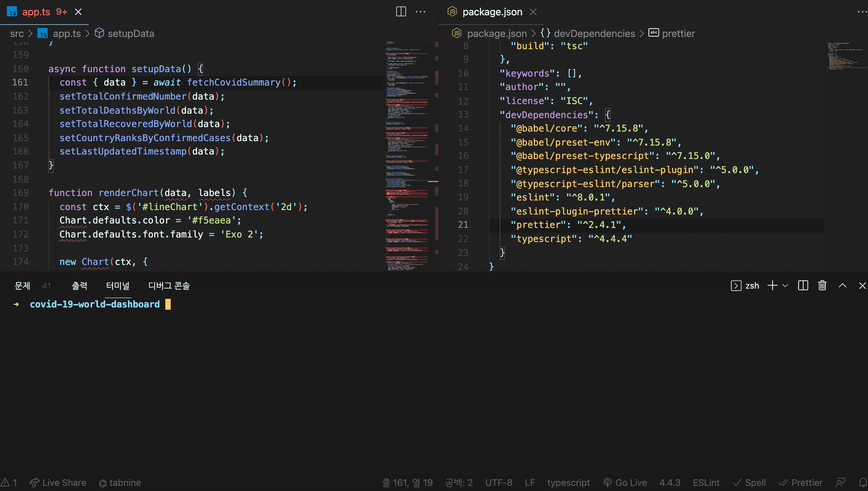Switch to the 터미널 (Terminal) tab
This screenshot has height=491, width=868.
tap(118, 286)
